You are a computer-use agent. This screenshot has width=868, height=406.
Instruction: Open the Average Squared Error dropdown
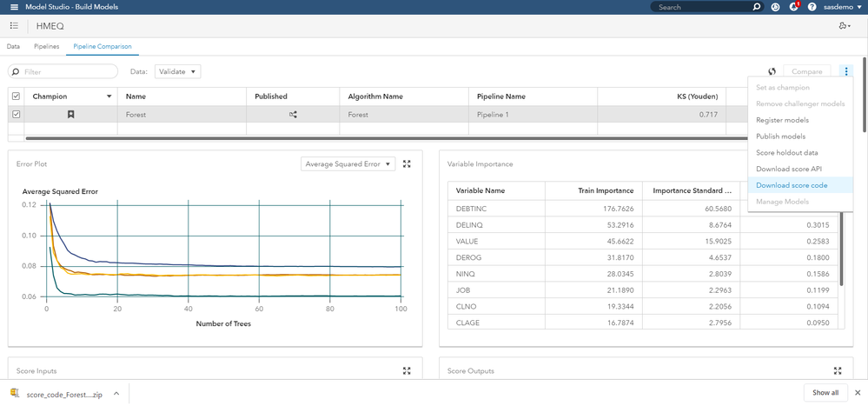[x=348, y=163]
